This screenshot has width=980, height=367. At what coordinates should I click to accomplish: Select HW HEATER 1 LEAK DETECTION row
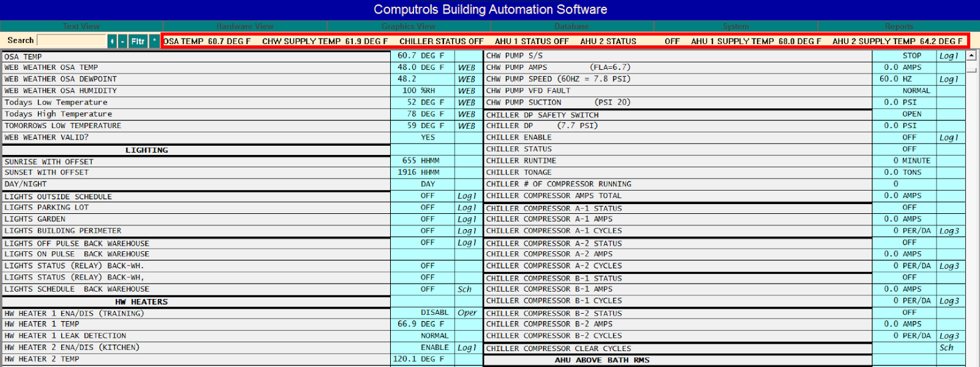coord(196,336)
